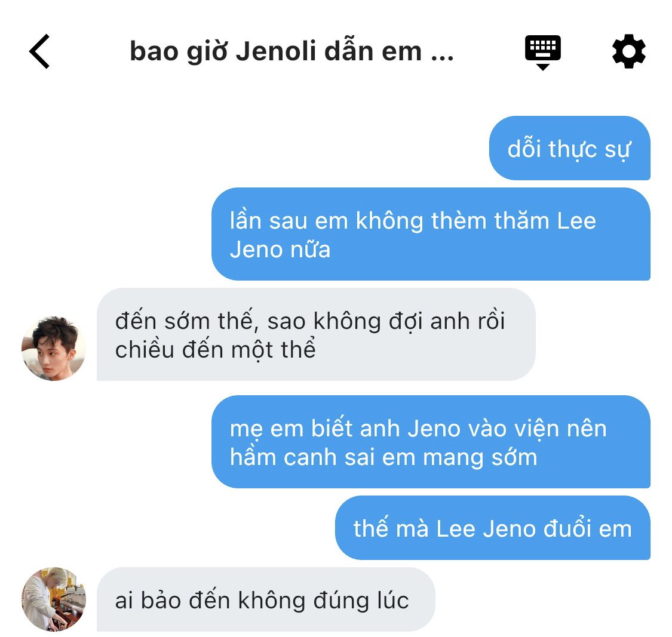Select the 'lần sau em không thèm thăm' message

[431, 235]
